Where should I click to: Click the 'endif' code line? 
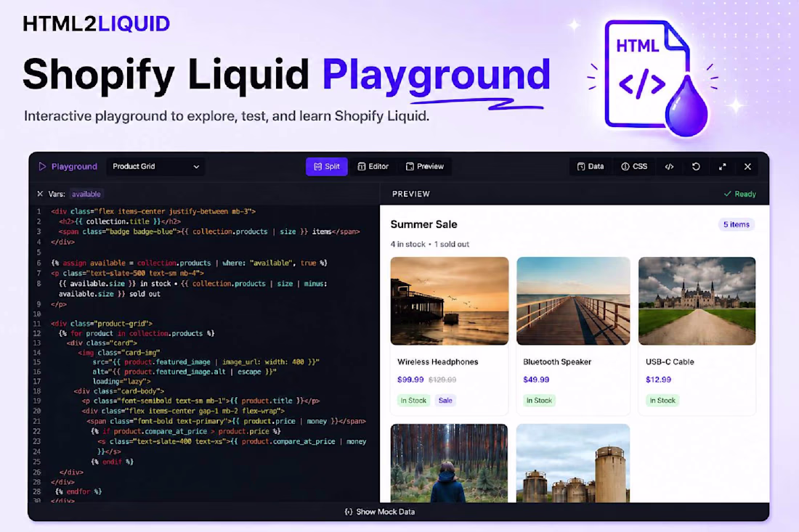click(112, 462)
